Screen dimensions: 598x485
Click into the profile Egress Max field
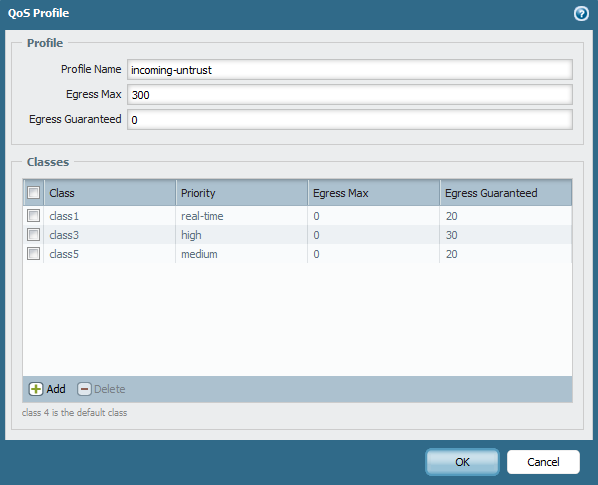350,95
